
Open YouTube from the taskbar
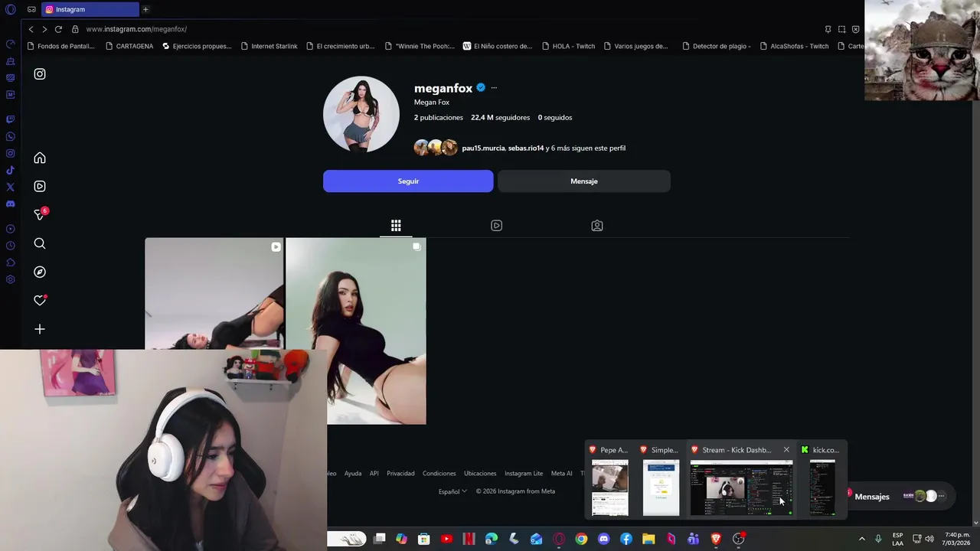pyautogui.click(x=446, y=540)
